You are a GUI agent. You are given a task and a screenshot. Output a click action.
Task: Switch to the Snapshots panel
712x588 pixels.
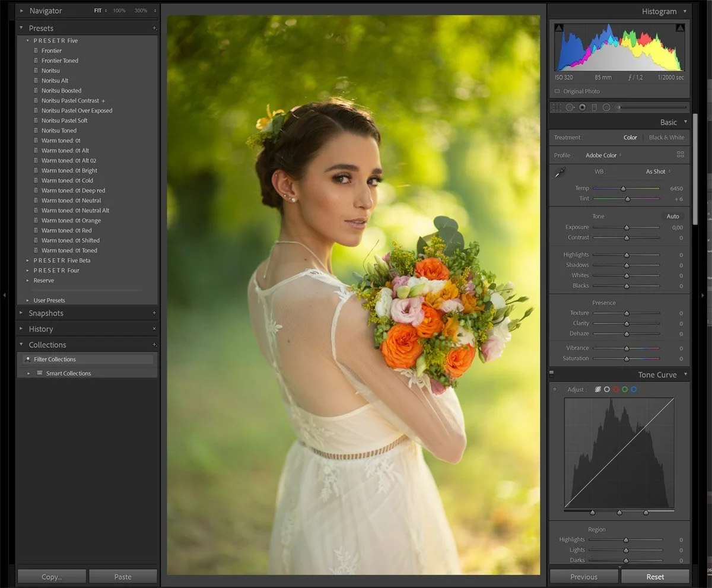(x=47, y=313)
